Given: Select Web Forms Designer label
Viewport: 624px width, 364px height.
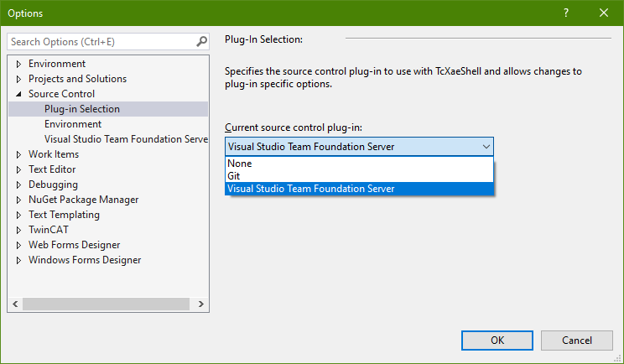Looking at the screenshot, I should 75,245.
